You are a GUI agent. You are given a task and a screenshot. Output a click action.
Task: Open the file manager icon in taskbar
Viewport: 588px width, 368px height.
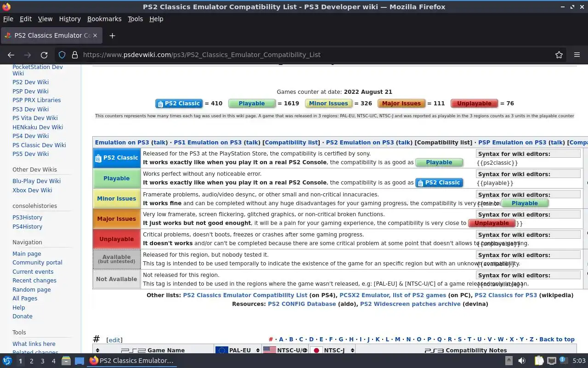click(66, 361)
